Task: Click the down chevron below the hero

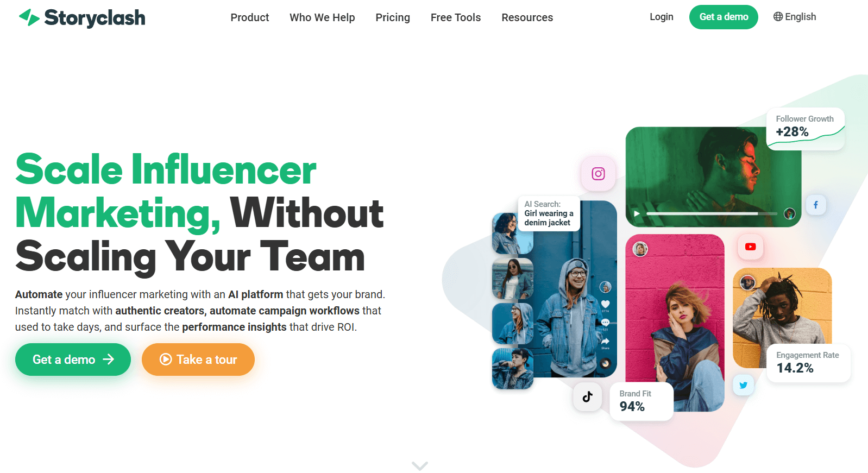Action: tap(420, 466)
